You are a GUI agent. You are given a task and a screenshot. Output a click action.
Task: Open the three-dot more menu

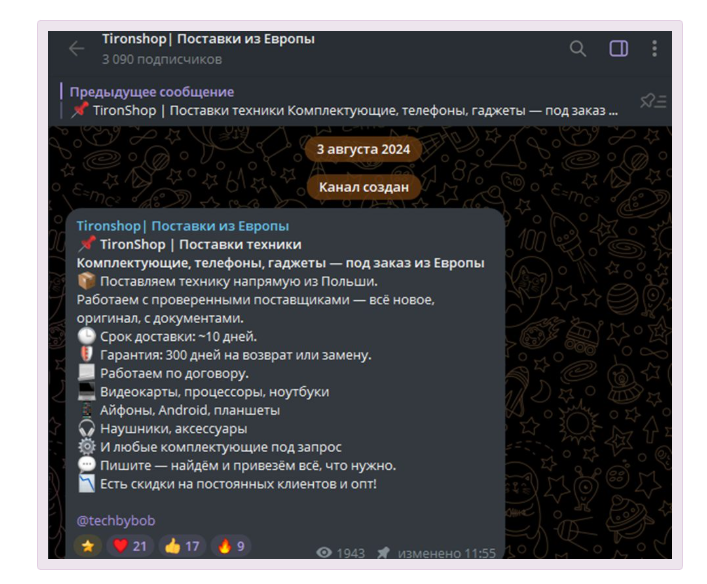[654, 48]
